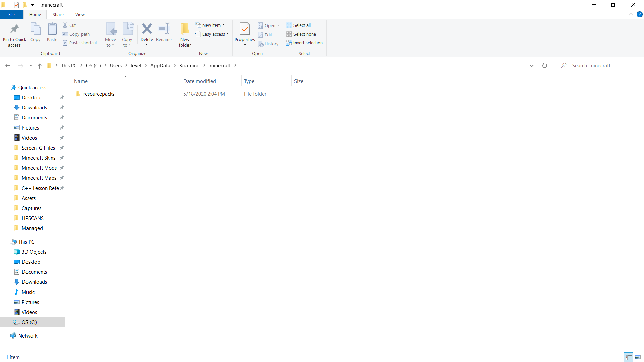Viewport: 644px width, 362px height.
Task: Click the Delete red X icon
Action: pyautogui.click(x=147, y=29)
